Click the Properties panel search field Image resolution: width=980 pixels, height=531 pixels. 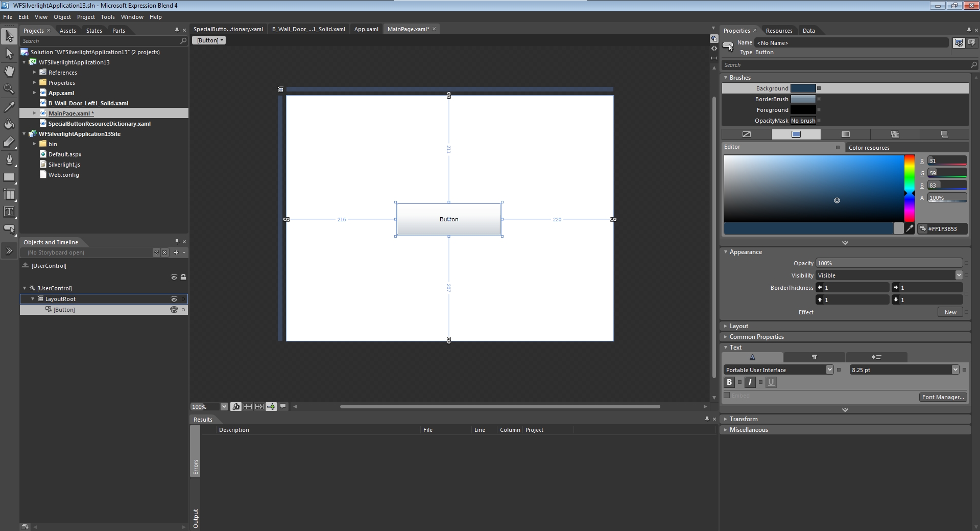tap(845, 65)
